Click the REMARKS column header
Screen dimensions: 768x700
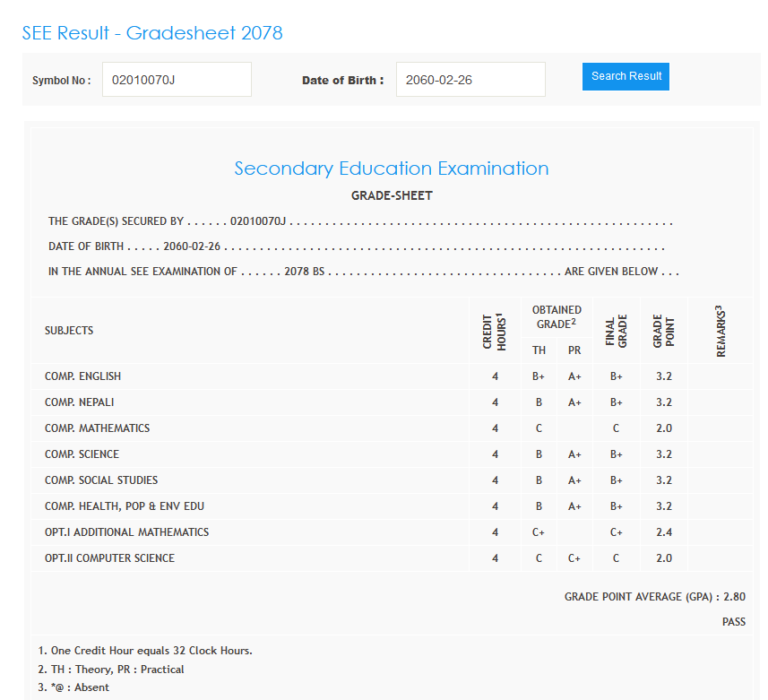[721, 331]
